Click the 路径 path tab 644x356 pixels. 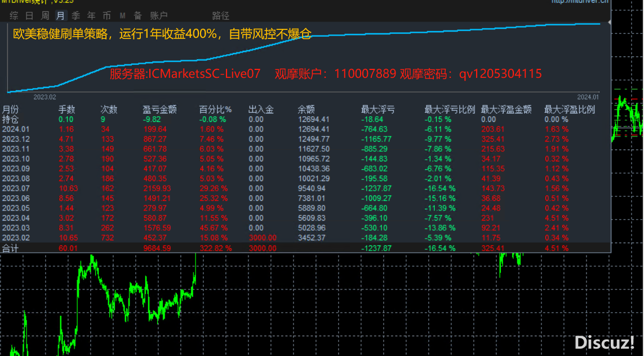[220, 16]
